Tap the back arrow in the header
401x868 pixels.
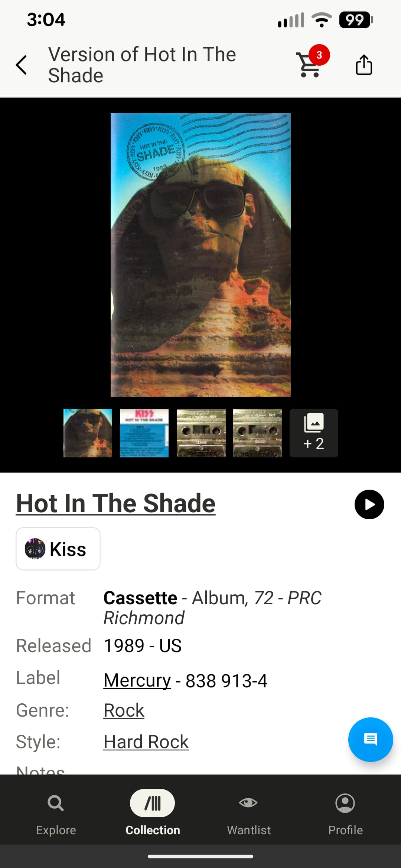click(x=21, y=65)
